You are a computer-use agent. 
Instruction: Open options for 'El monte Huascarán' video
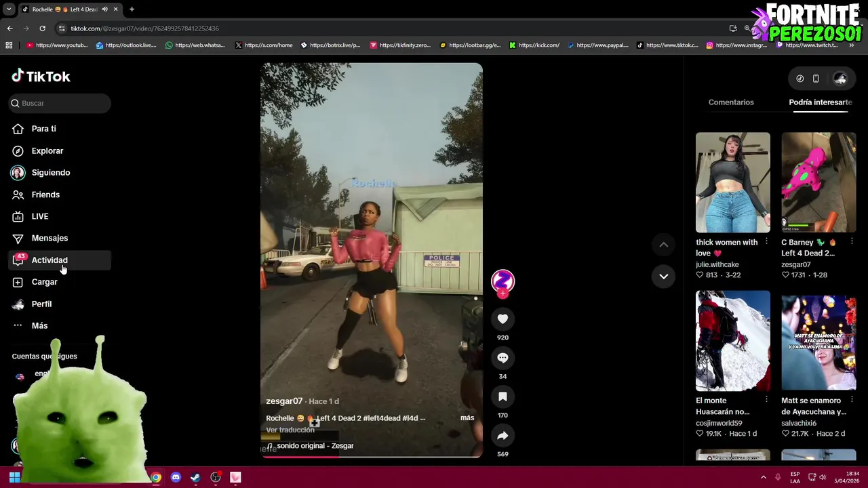click(766, 400)
